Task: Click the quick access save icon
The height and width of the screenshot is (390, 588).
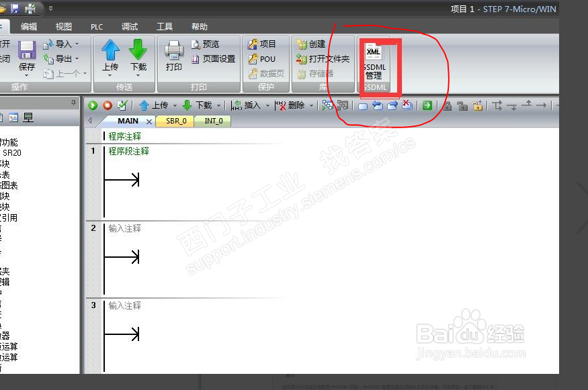Action: pyautogui.click(x=15, y=8)
